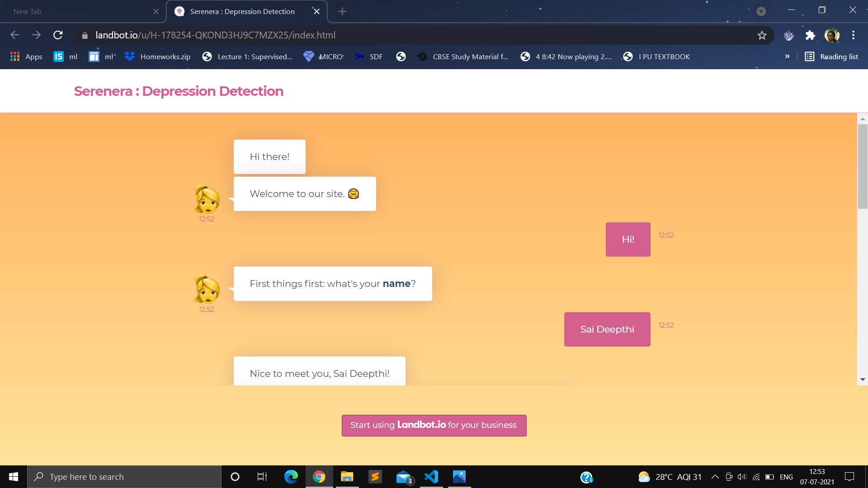This screenshot has height=488, width=868.
Task: Show hidden system tray icons
Action: 715,477
